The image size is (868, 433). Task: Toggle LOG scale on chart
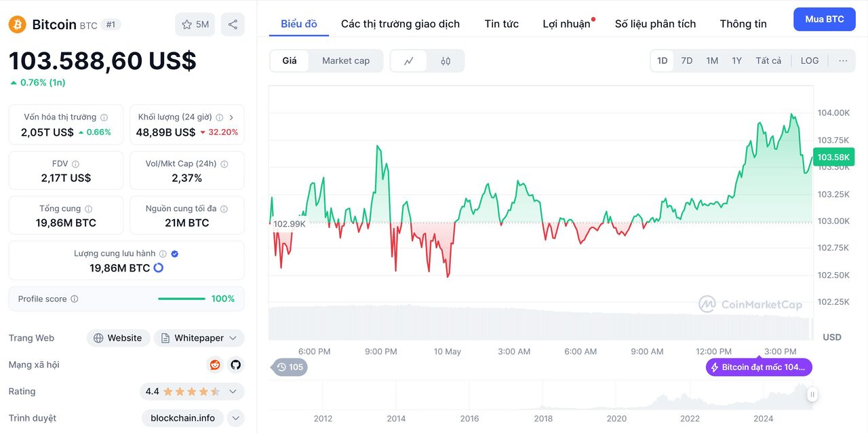pos(810,61)
